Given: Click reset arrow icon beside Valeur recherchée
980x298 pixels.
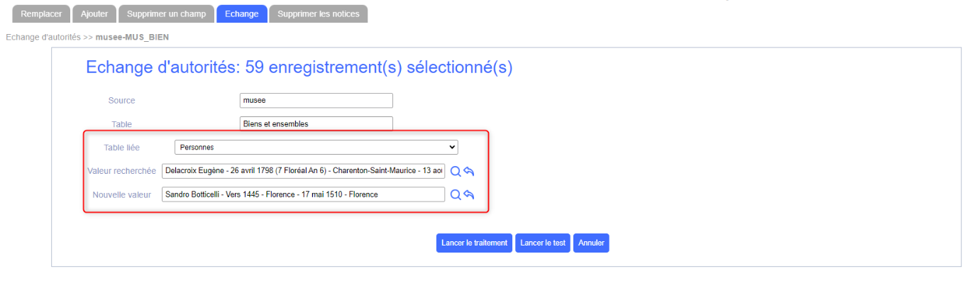Looking at the screenshot, I should click(x=468, y=171).
